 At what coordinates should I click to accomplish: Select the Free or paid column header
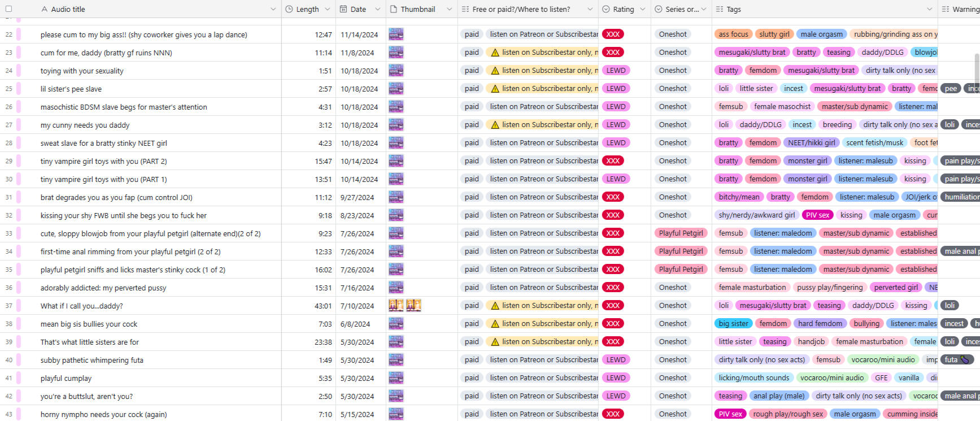pos(521,9)
